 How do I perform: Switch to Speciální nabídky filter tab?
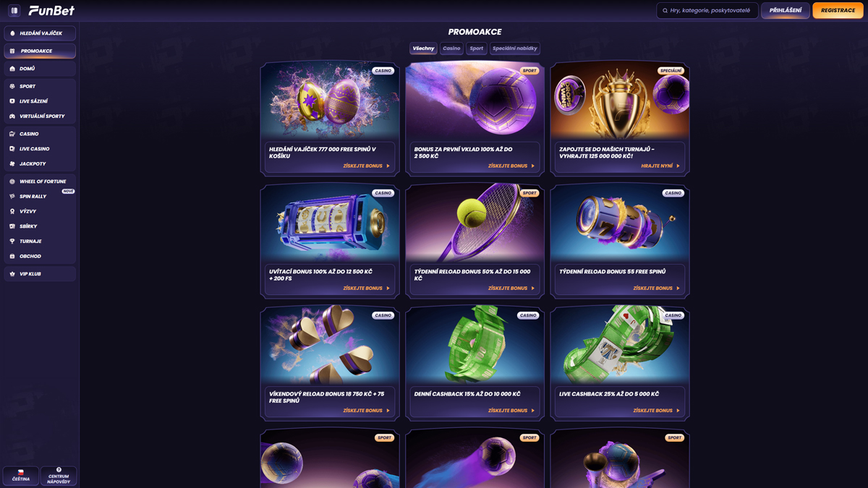click(x=515, y=48)
